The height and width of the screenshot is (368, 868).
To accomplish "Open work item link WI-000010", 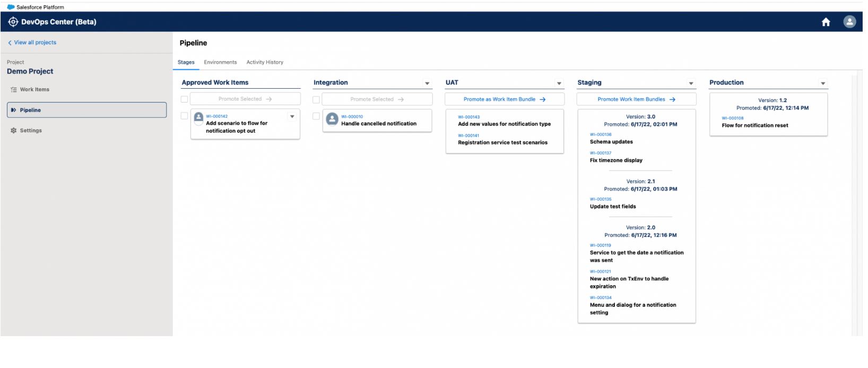I will [352, 117].
